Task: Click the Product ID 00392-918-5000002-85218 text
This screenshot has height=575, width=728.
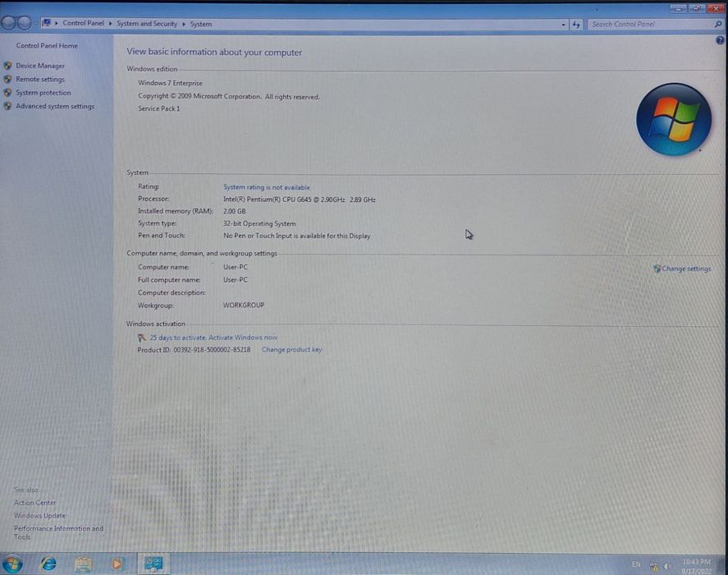Action: tap(194, 350)
